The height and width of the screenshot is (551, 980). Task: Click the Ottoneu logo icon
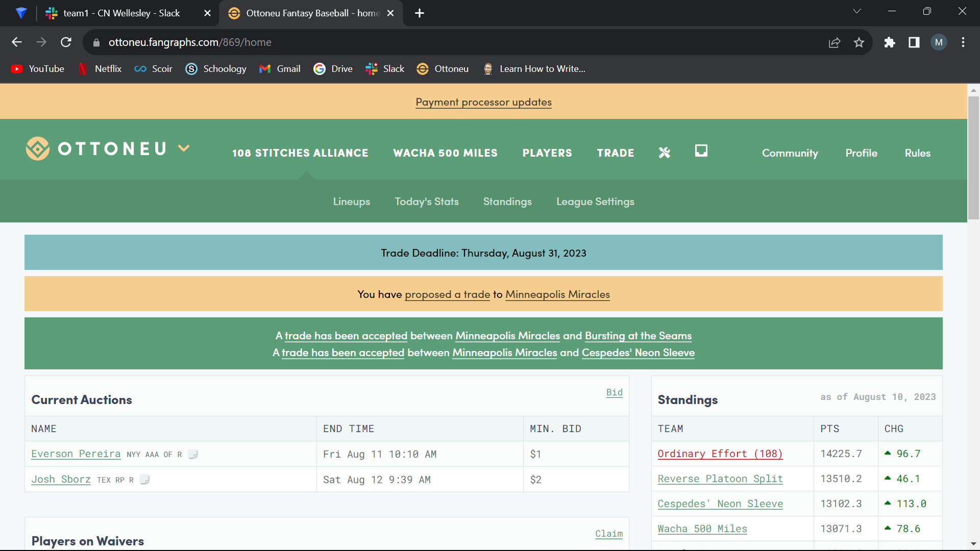(x=38, y=148)
